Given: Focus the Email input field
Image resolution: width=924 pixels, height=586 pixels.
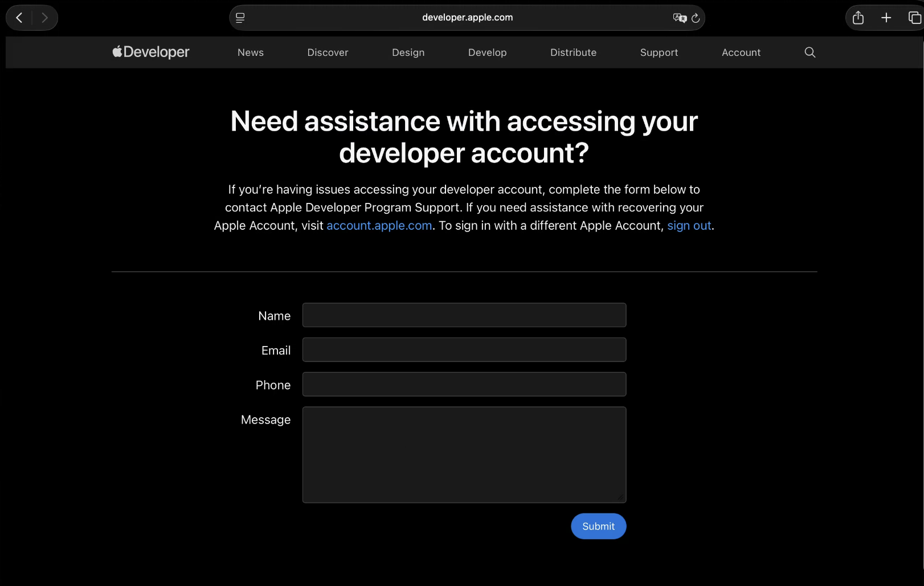Looking at the screenshot, I should click(x=464, y=349).
